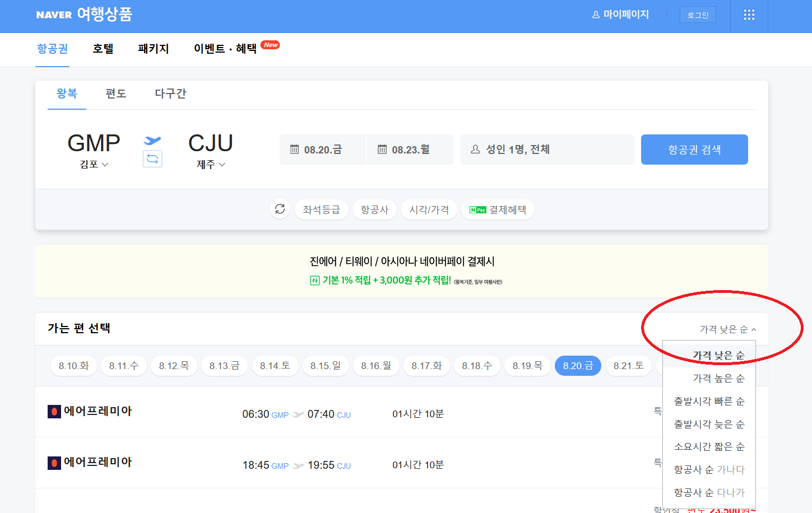The width and height of the screenshot is (812, 513).
Task: Pick the return date 08.23.월
Action: pos(410,150)
